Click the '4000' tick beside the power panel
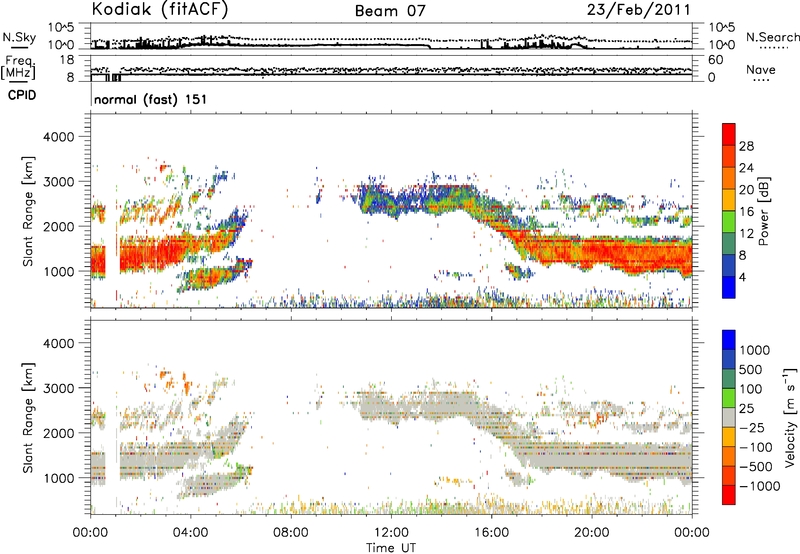 click(x=58, y=137)
